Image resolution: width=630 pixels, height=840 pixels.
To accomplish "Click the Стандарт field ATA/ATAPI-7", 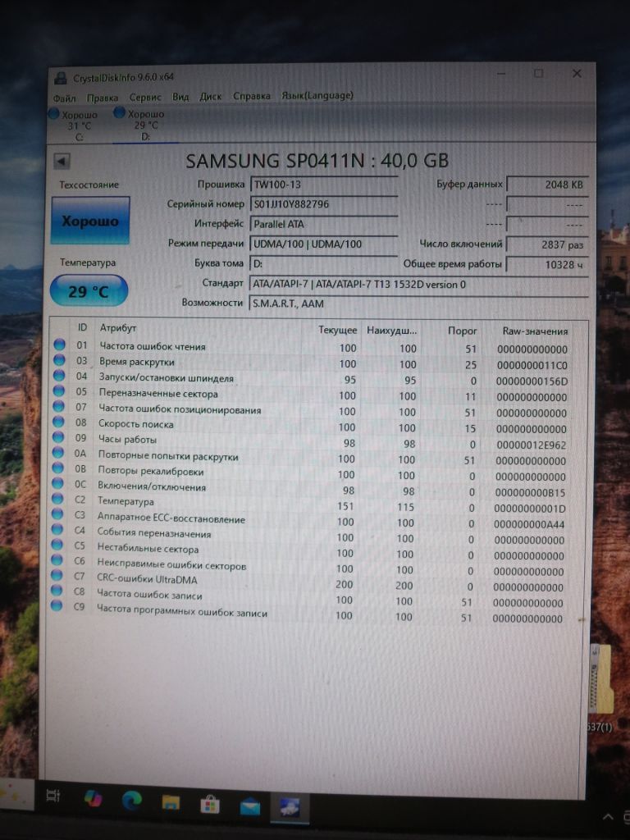I will (x=419, y=285).
